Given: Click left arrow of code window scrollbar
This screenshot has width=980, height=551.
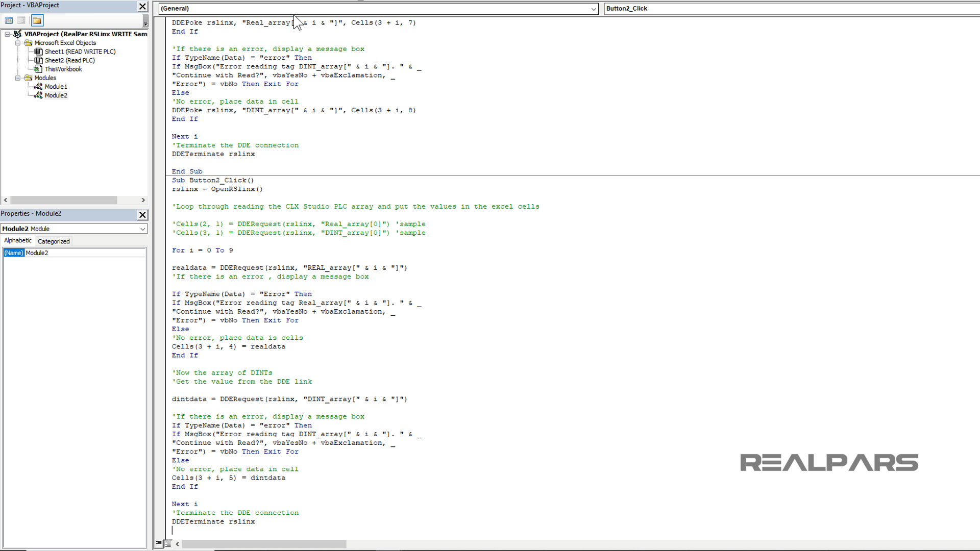Looking at the screenshot, I should (177, 544).
